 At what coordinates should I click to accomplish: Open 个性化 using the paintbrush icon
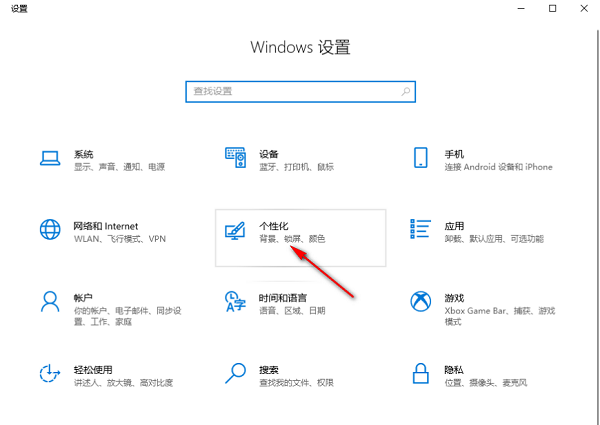pyautogui.click(x=236, y=231)
